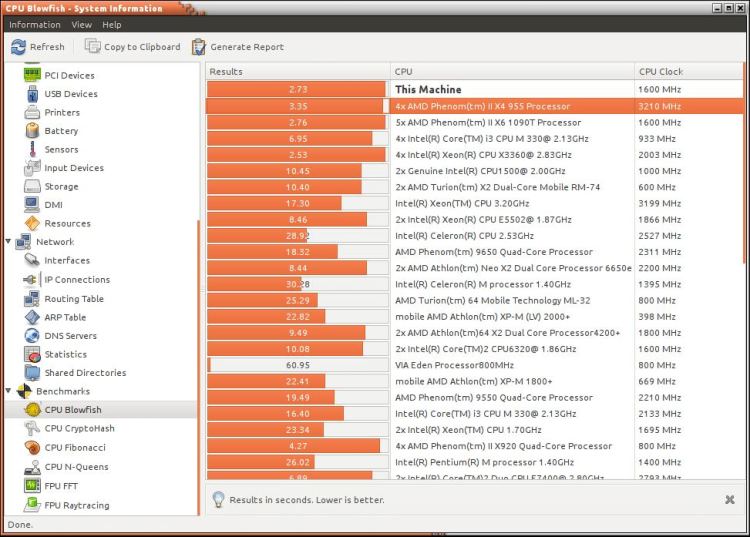Select the Phenom 9650 Quad-Core row

pyautogui.click(x=474, y=252)
